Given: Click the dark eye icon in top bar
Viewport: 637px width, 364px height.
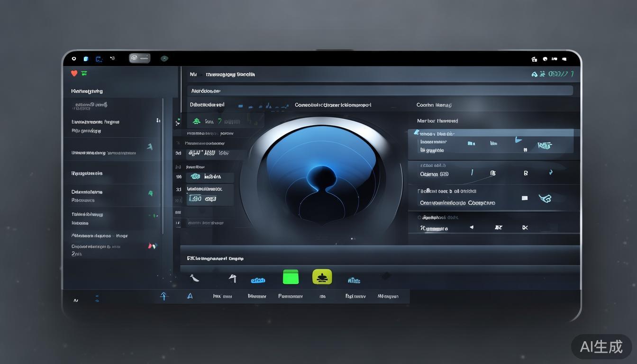Looking at the screenshot, I should (164, 59).
